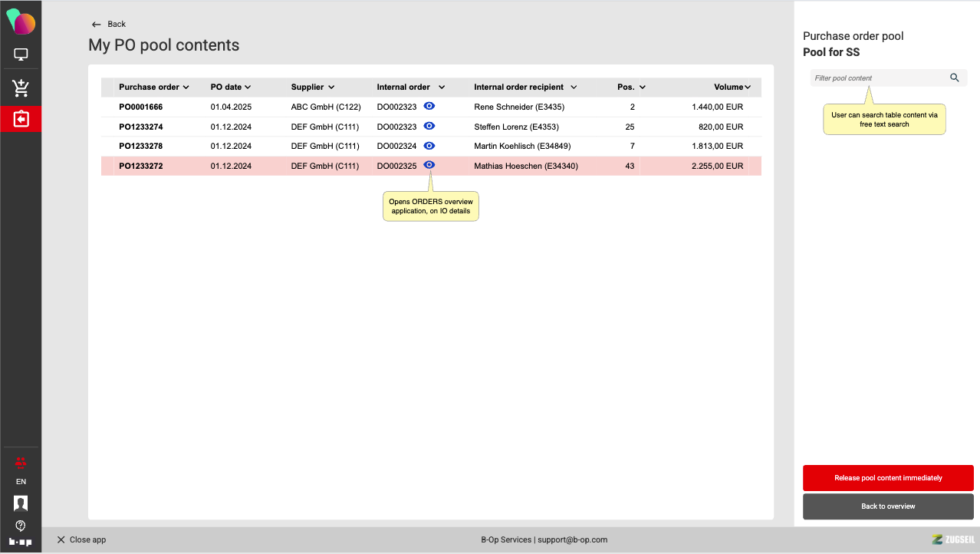
Task: Open eye icon for DO002325
Action: tap(429, 165)
